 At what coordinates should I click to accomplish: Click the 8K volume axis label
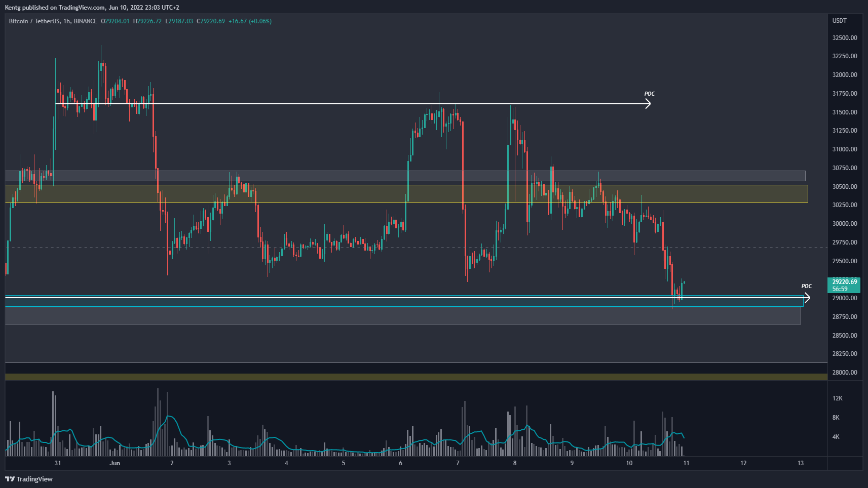pyautogui.click(x=836, y=418)
